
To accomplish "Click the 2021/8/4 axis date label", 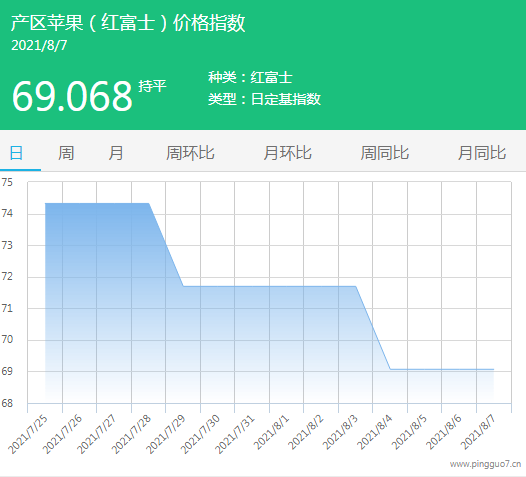I will pos(374,433).
